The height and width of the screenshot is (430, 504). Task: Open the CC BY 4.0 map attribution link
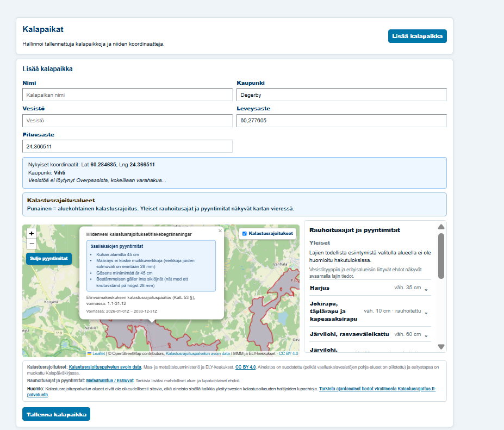pos(288,353)
